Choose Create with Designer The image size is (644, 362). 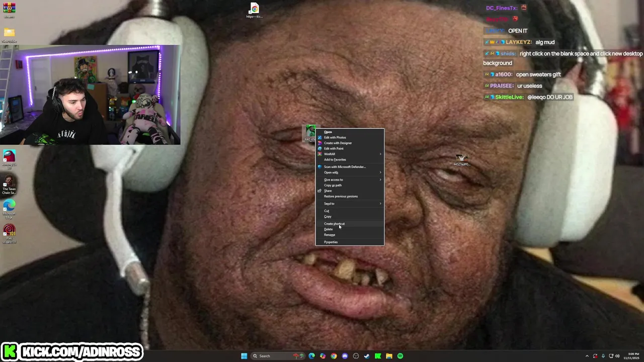(x=350, y=143)
